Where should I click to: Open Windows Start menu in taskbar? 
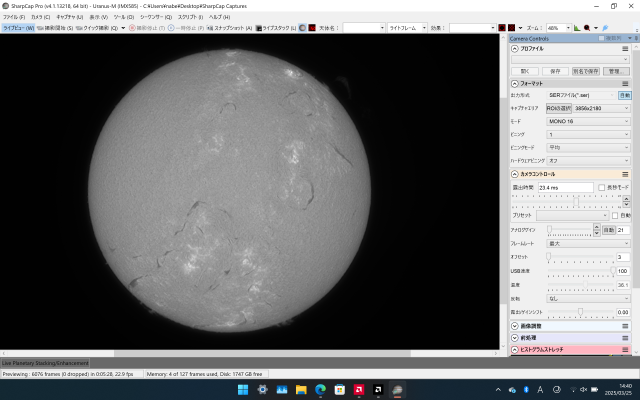pos(241,389)
